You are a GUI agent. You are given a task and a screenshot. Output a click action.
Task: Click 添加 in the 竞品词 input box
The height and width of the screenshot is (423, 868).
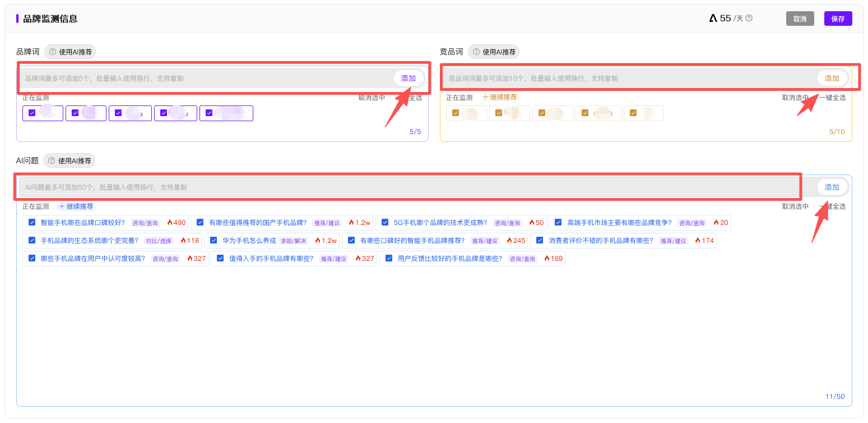click(x=832, y=79)
